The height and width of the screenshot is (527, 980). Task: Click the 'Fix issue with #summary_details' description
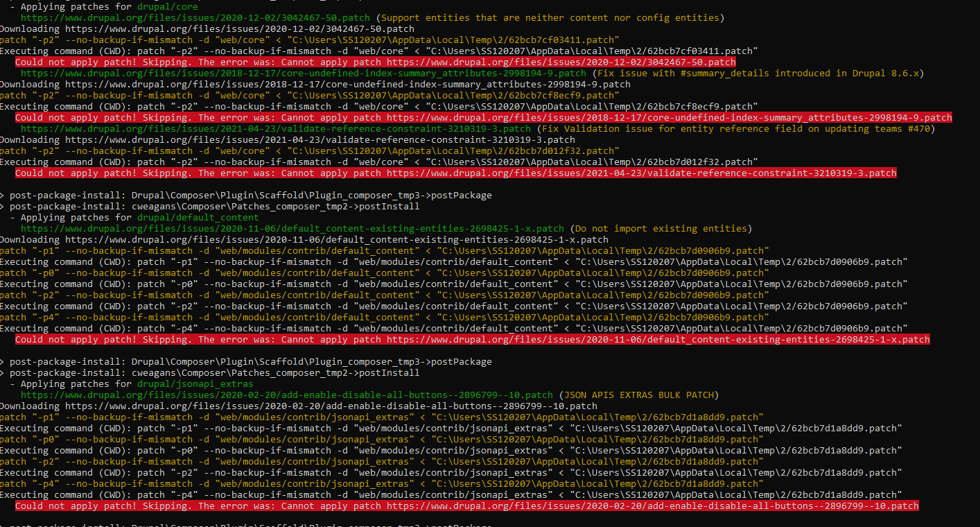tap(758, 73)
